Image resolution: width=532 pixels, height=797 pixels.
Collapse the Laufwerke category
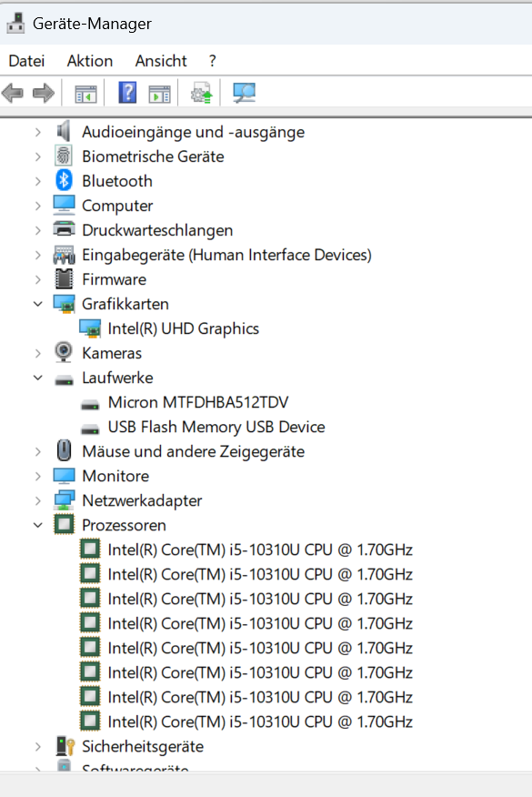pos(38,378)
